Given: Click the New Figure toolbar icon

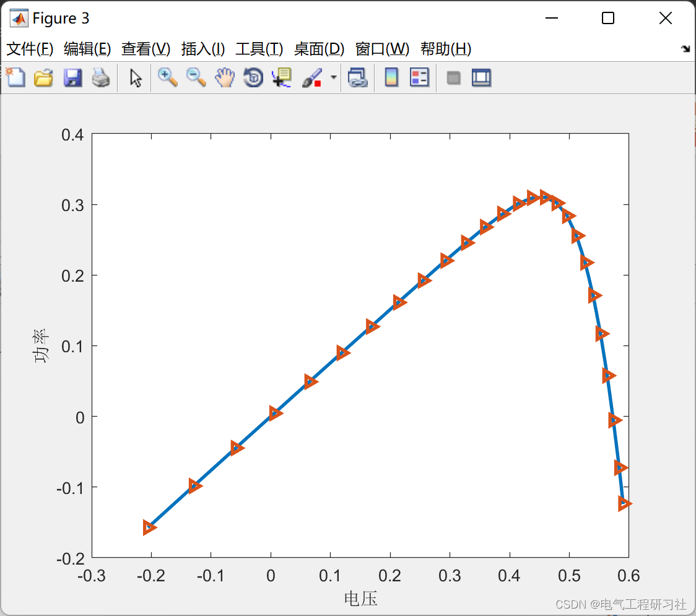Looking at the screenshot, I should [x=15, y=78].
